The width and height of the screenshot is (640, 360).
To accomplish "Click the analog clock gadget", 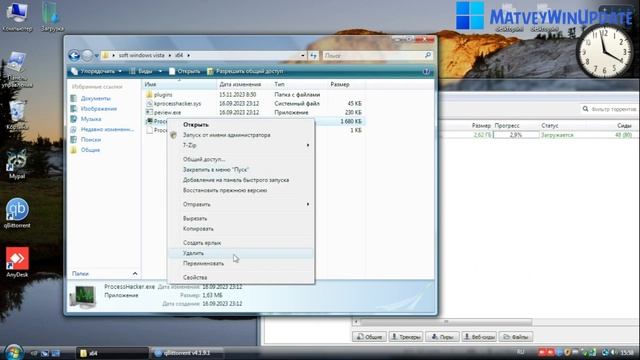I will click(x=604, y=51).
